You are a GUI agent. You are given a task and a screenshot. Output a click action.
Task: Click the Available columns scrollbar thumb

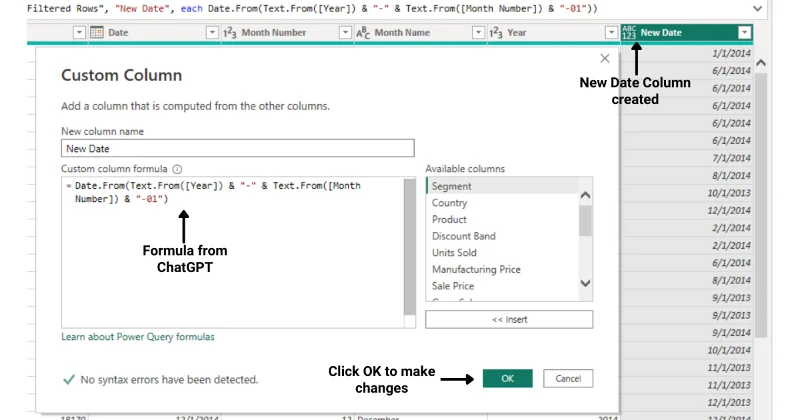586,220
